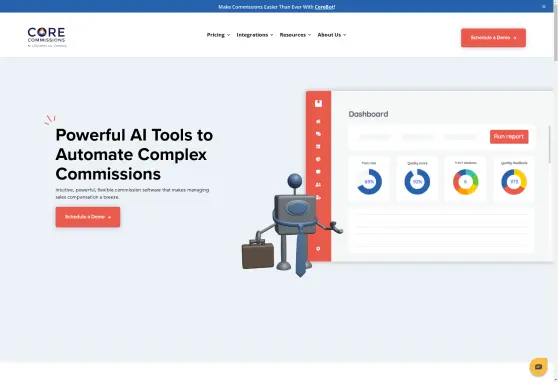Screen dimensions: 558x382
Task: Click the donut chart showing 973
Action: 514,182
